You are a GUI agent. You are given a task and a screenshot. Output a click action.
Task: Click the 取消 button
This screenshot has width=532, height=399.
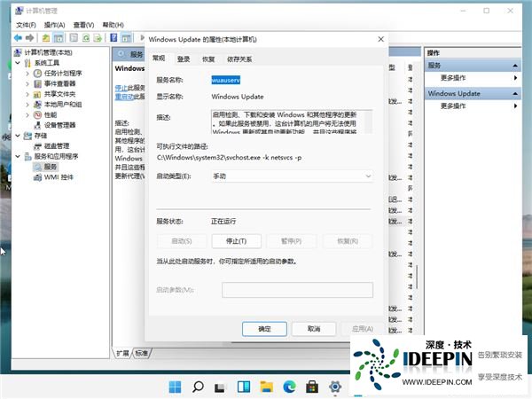pos(314,329)
